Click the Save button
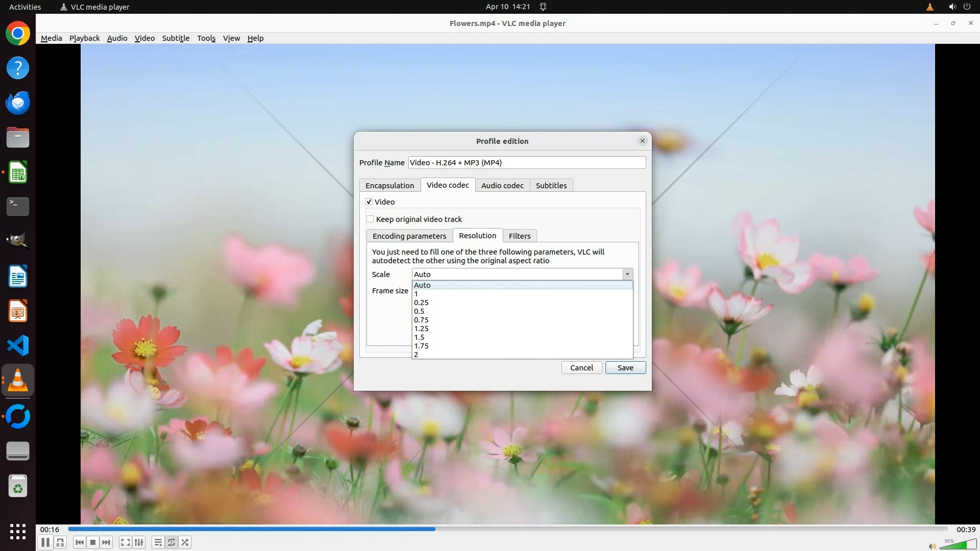Viewport: 980px width, 551px height. pyautogui.click(x=625, y=368)
